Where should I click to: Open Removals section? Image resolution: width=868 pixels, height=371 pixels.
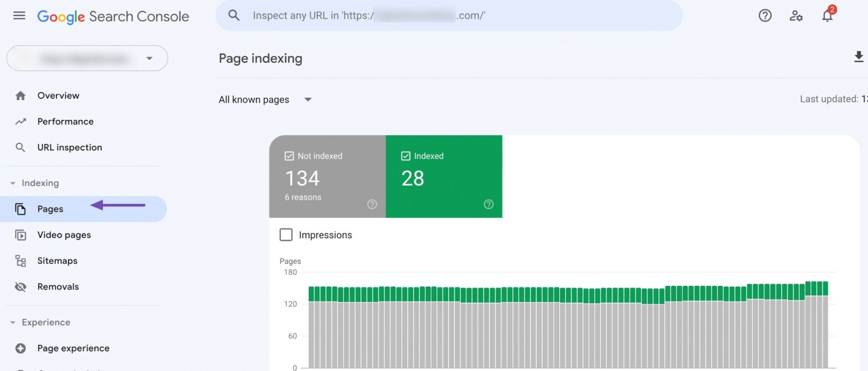pyautogui.click(x=58, y=287)
